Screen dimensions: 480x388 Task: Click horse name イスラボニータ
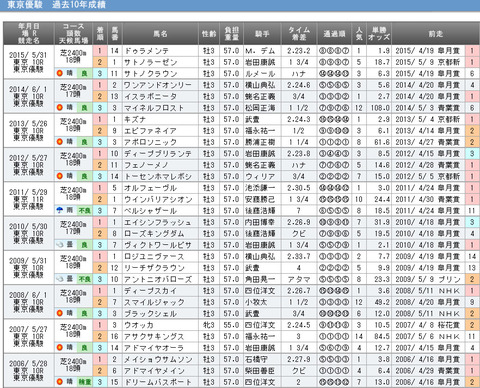tap(151, 97)
